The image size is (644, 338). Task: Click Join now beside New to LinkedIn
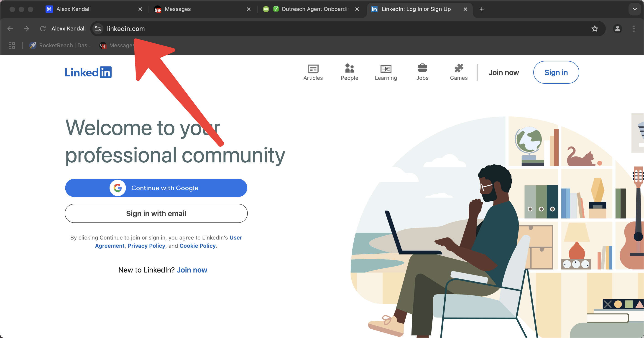pyautogui.click(x=192, y=270)
